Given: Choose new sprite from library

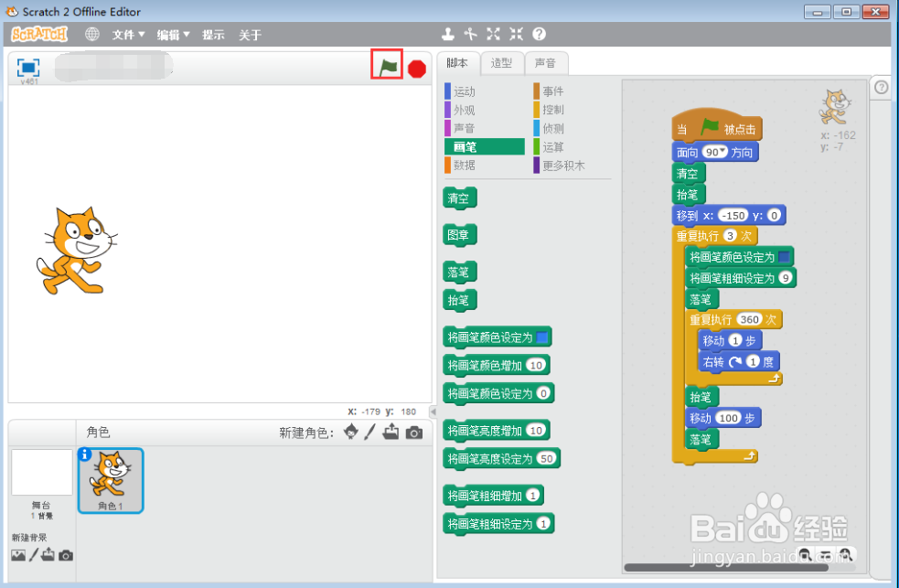Looking at the screenshot, I should tap(351, 432).
